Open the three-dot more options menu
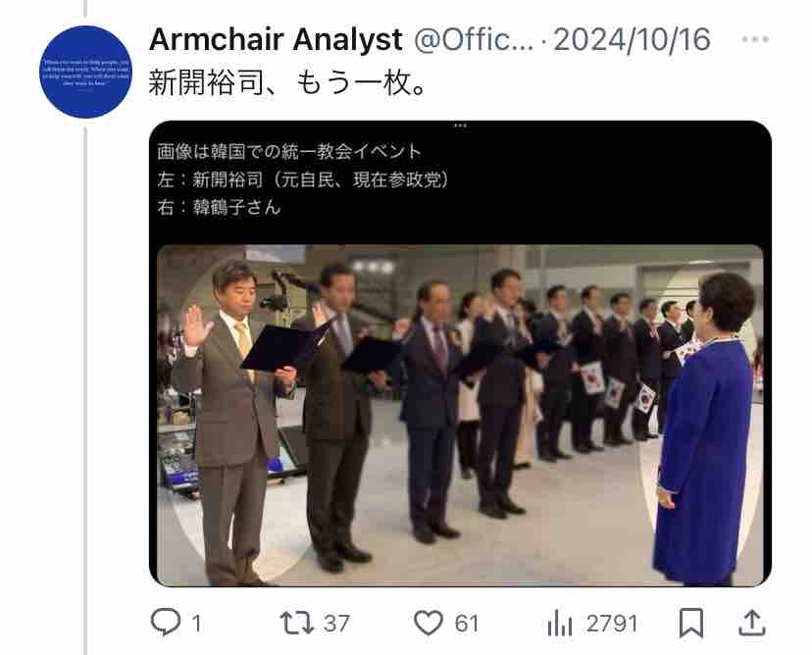The width and height of the screenshot is (812, 655). pos(755,39)
